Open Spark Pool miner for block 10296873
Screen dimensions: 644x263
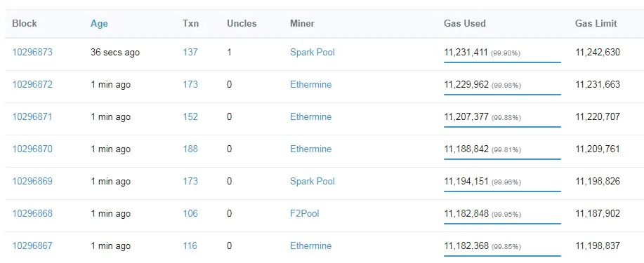pyautogui.click(x=312, y=52)
